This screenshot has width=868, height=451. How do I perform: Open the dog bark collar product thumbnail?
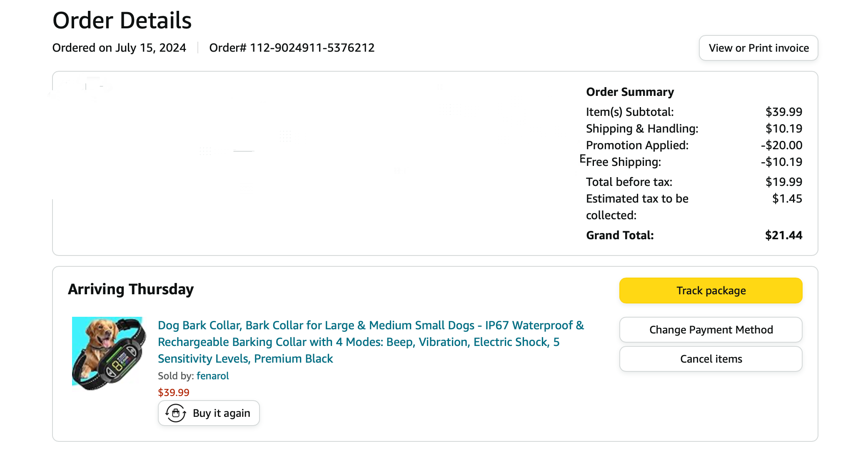tap(108, 353)
